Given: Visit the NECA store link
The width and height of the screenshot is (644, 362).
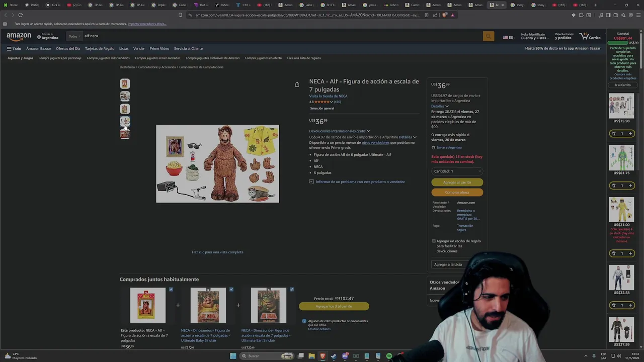Looking at the screenshot, I should 328,96.
